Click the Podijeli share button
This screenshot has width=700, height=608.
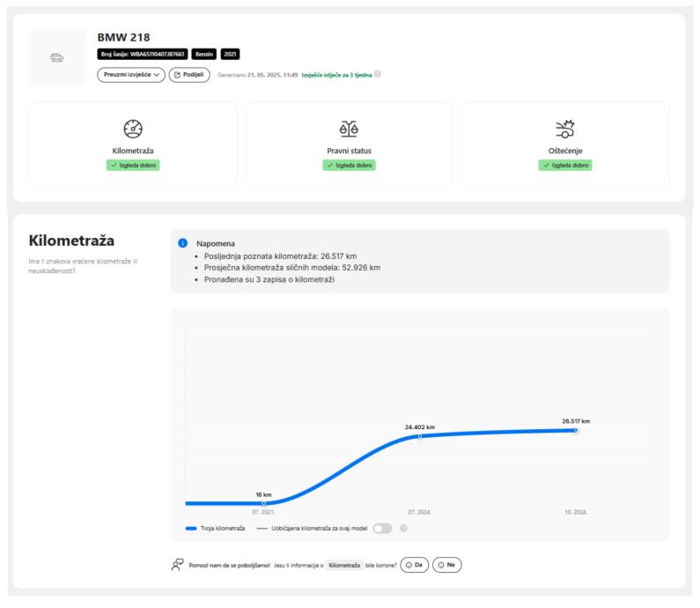(189, 75)
